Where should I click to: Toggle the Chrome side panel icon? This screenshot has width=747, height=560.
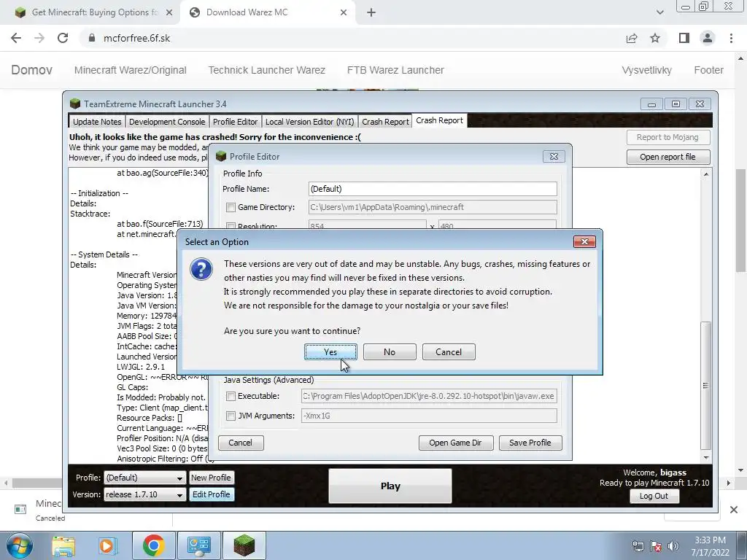click(x=684, y=38)
